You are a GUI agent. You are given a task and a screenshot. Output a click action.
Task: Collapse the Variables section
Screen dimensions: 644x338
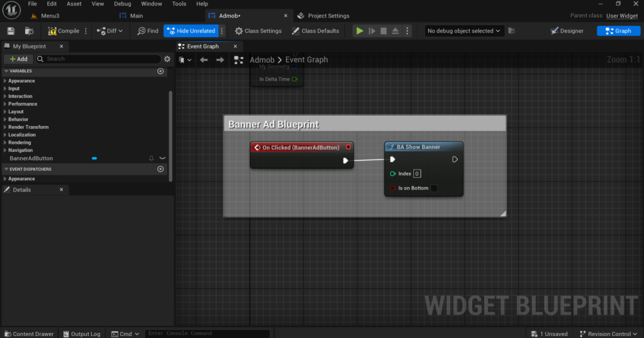pos(6,71)
